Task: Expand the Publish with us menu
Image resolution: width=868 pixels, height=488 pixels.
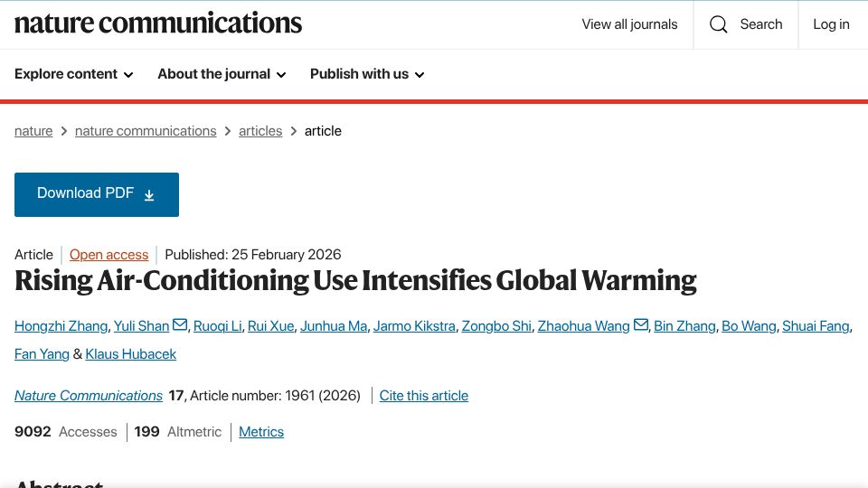Action: 367,74
